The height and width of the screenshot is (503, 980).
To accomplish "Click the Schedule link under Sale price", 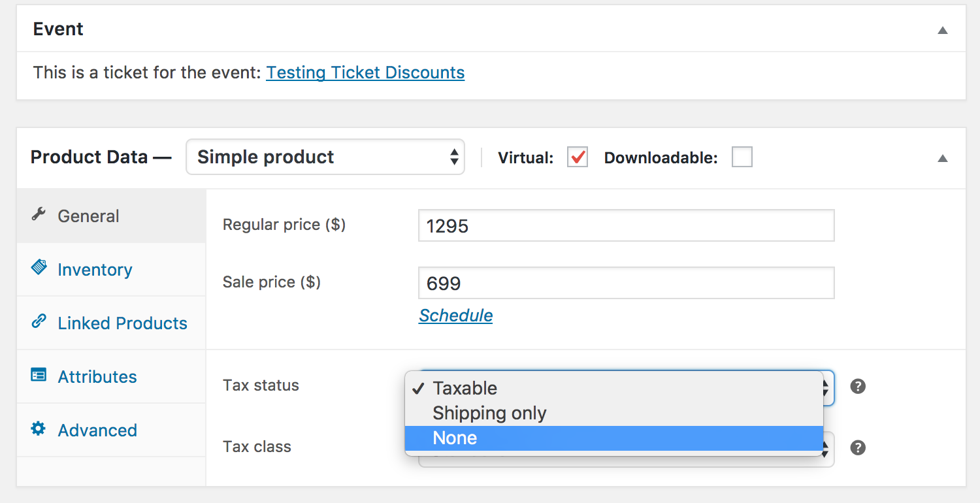I will click(x=455, y=316).
